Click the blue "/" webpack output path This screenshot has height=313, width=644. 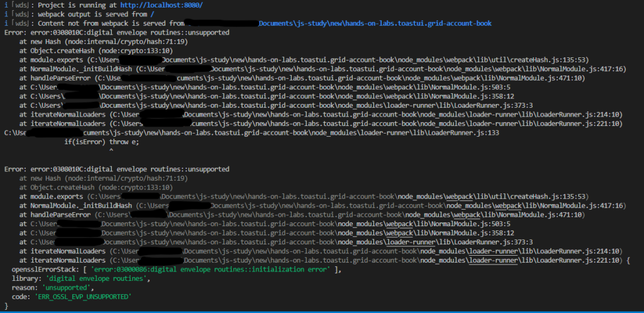152,14
